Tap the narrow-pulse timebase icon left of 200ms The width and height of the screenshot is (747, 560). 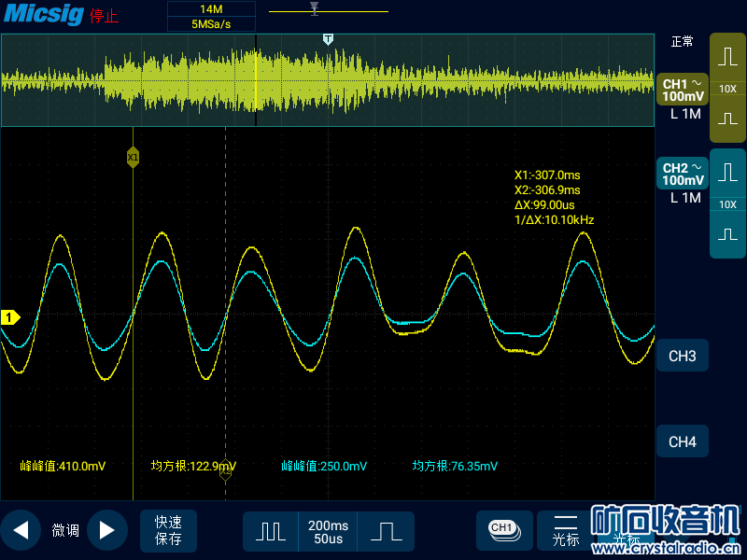[x=271, y=531]
